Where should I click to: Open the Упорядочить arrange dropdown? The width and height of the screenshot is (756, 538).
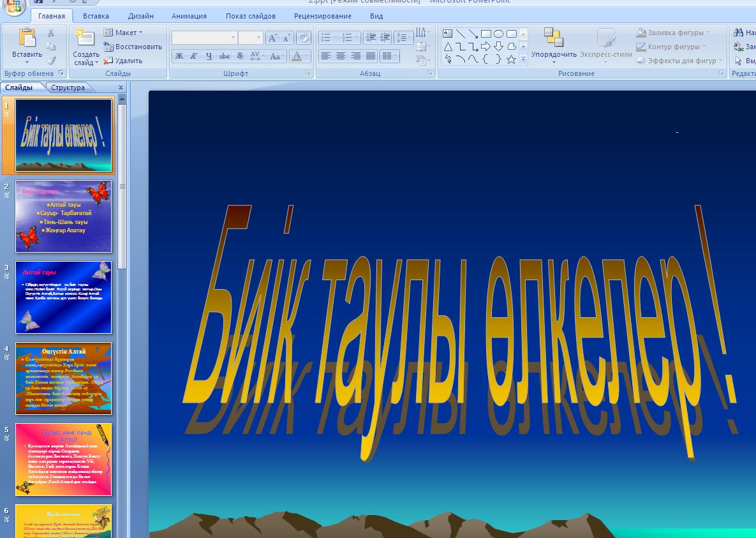(x=554, y=46)
